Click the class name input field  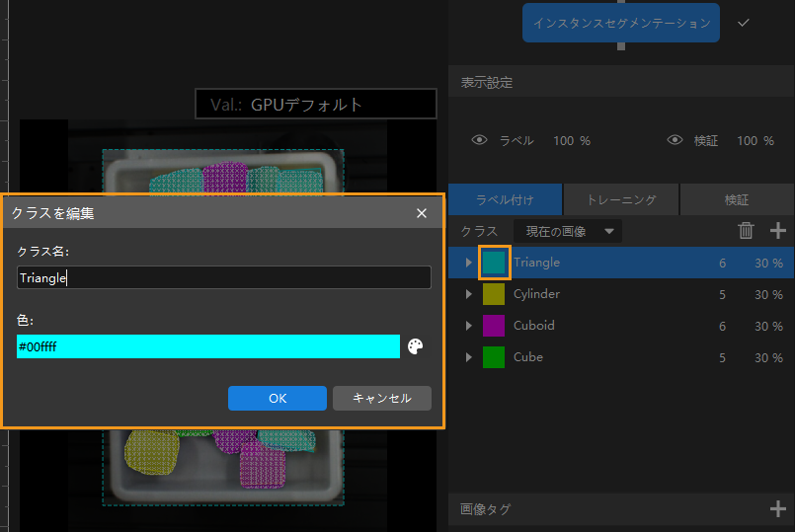click(x=224, y=278)
